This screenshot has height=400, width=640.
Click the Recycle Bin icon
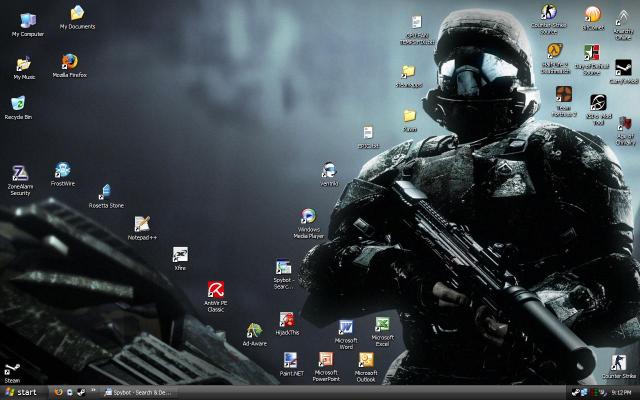pos(18,104)
